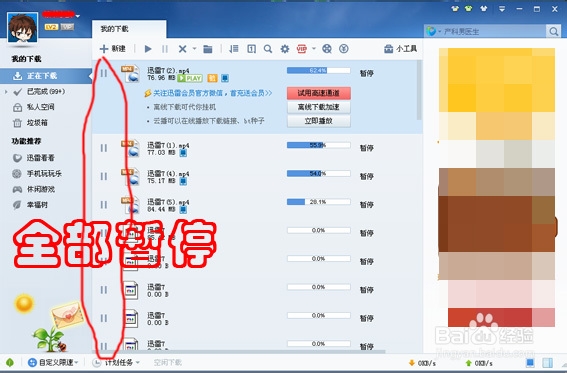Screen dimensions: 567x373
Task: Click the 62.4% progress bar
Action: click(319, 70)
